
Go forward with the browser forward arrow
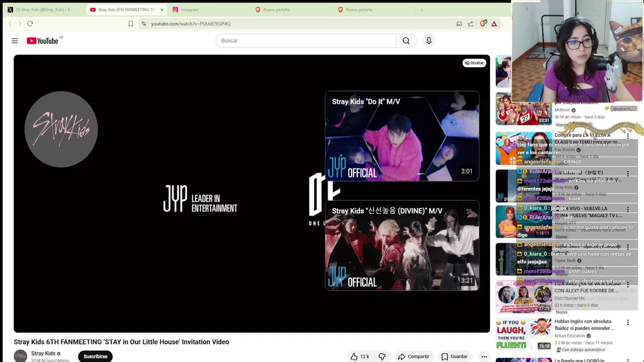20,24
